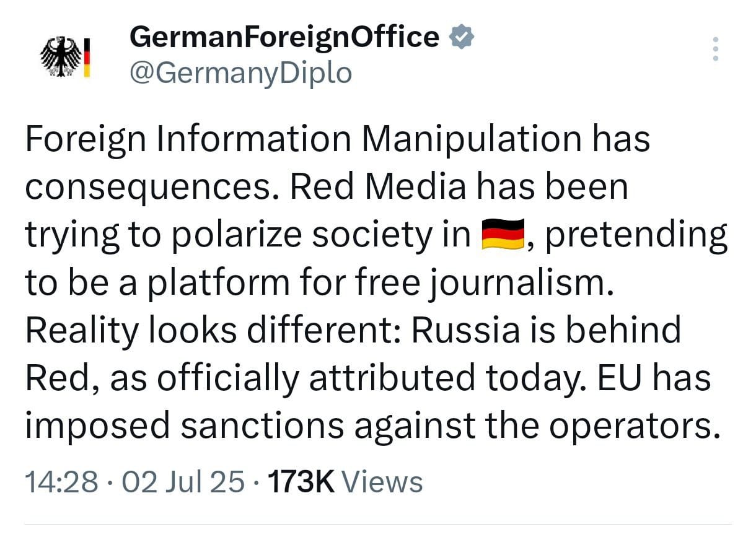Click the black-red-gold stripe beside the eagle
The height and width of the screenshot is (545, 756).
click(x=87, y=57)
